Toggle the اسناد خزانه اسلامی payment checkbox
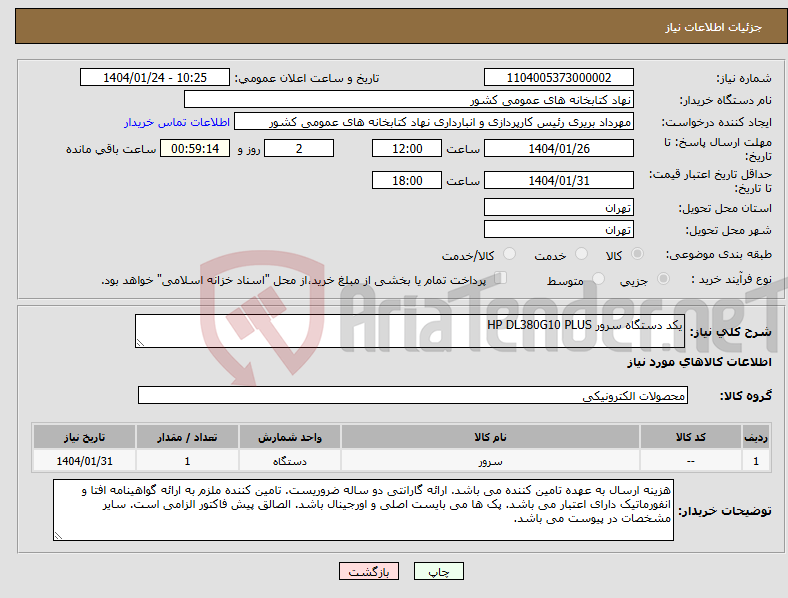788x598 pixels. click(x=501, y=278)
